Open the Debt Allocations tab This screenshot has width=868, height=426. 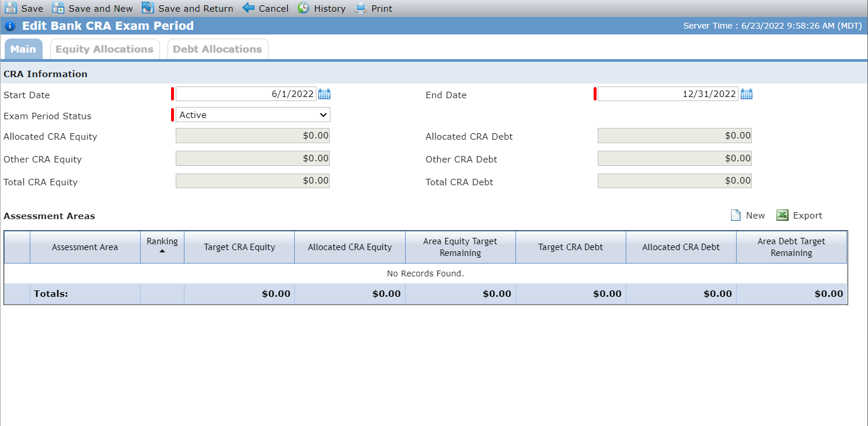(218, 49)
